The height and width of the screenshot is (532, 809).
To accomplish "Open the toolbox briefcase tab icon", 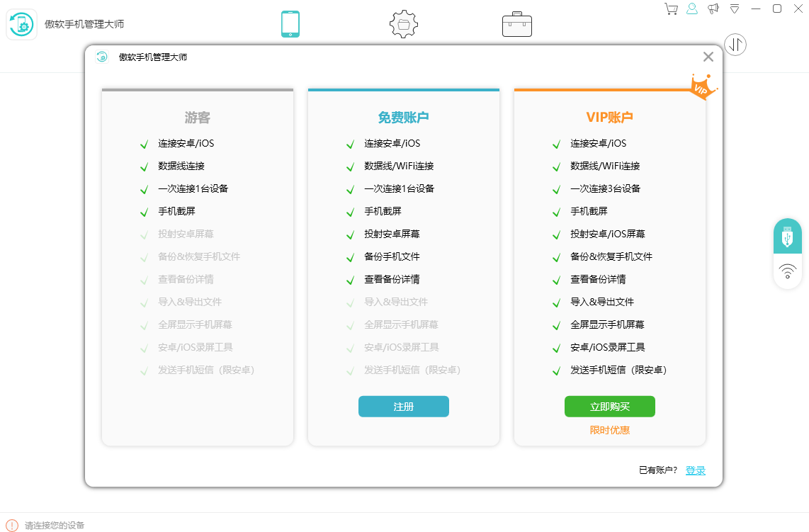I will point(517,24).
